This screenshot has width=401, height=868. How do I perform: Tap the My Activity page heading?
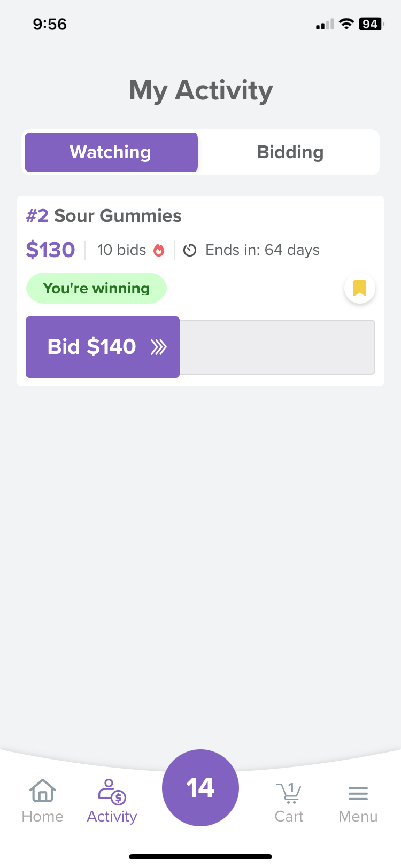200,90
